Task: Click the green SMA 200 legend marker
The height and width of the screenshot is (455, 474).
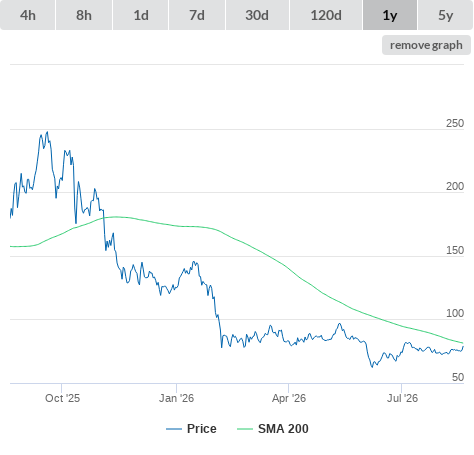Action: pos(245,429)
